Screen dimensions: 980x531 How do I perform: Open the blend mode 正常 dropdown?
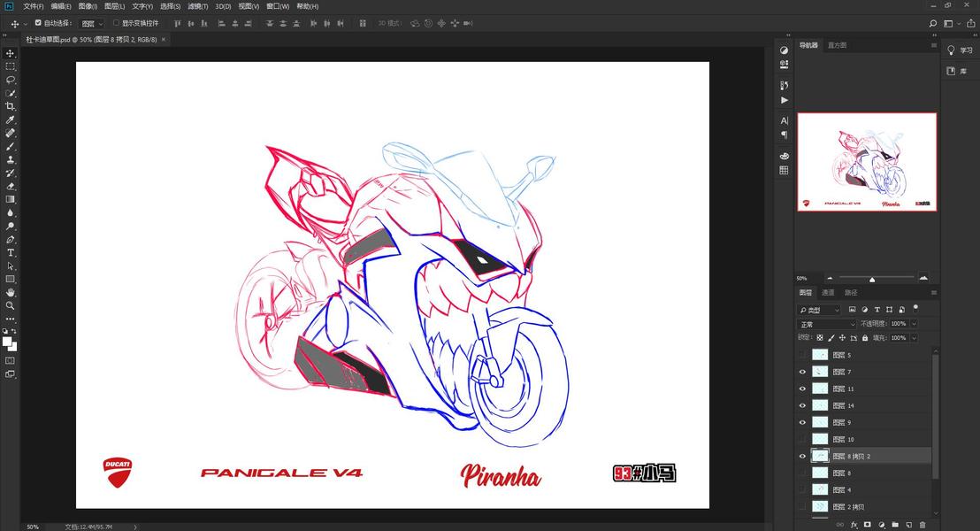(827, 324)
